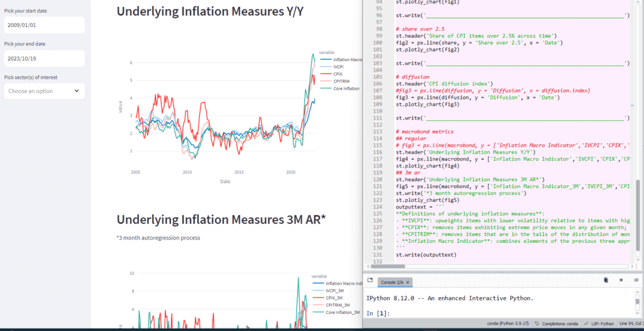This screenshot has width=644, height=331.
Task: Click code line fig2 = px.line(share...
Action: tap(479, 42)
